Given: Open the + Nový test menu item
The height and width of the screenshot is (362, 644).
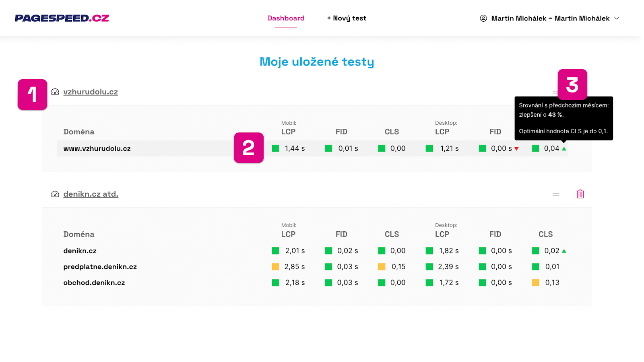Looking at the screenshot, I should 346,18.
